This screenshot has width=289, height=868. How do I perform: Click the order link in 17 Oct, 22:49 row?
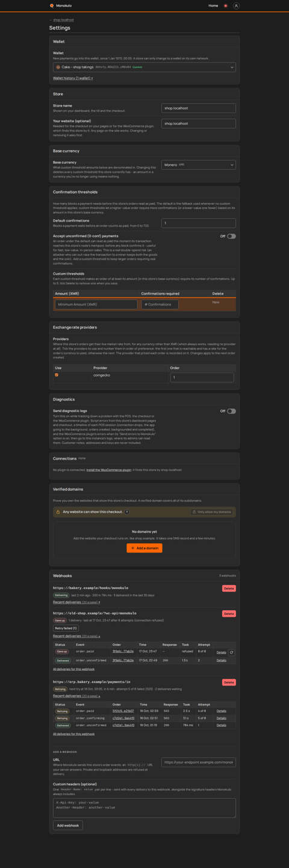pyautogui.click(x=123, y=660)
